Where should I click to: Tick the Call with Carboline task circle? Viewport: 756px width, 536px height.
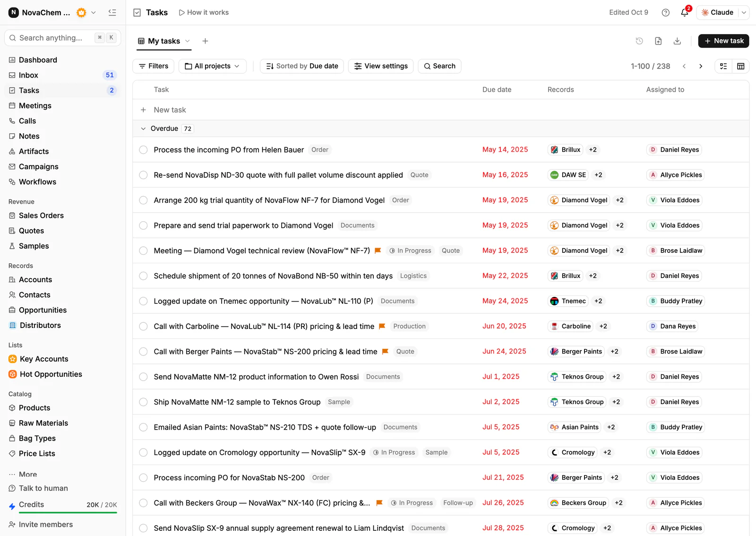pos(143,326)
